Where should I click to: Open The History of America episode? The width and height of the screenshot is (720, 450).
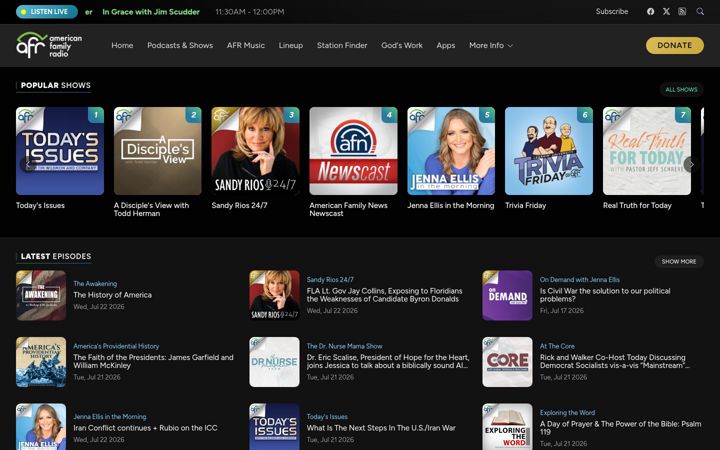(112, 295)
